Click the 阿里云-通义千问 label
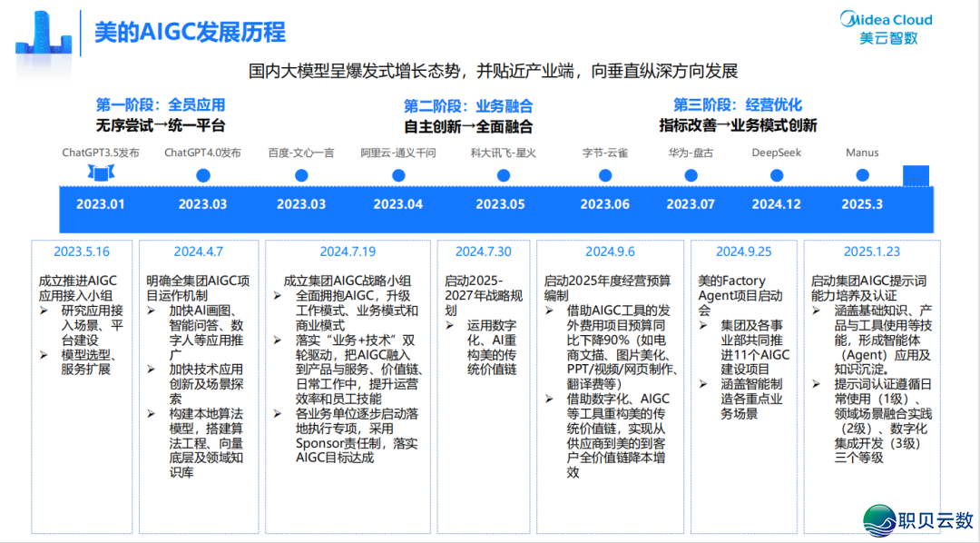The image size is (980, 543). (x=398, y=153)
